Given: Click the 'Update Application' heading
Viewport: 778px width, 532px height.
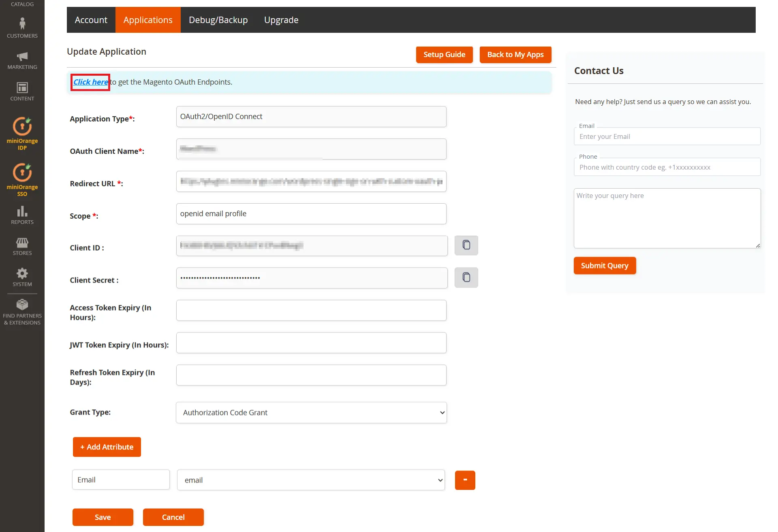Looking at the screenshot, I should (107, 51).
